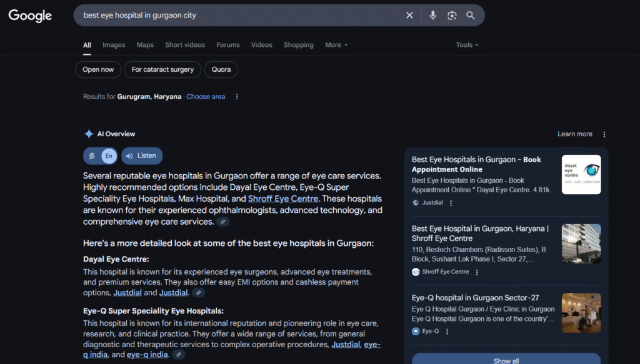Toggle the Open now filter chip
This screenshot has width=640, height=364.
coord(98,69)
